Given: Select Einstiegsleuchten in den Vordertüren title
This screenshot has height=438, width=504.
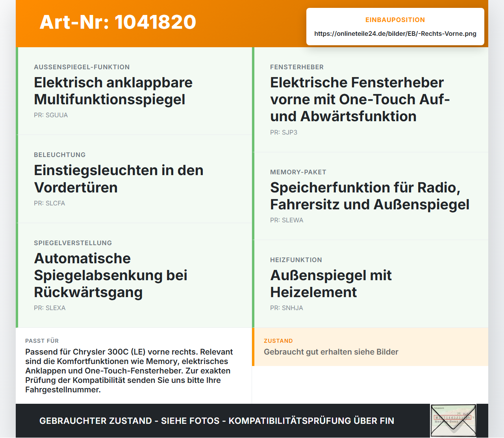Looking at the screenshot, I should click(119, 179).
